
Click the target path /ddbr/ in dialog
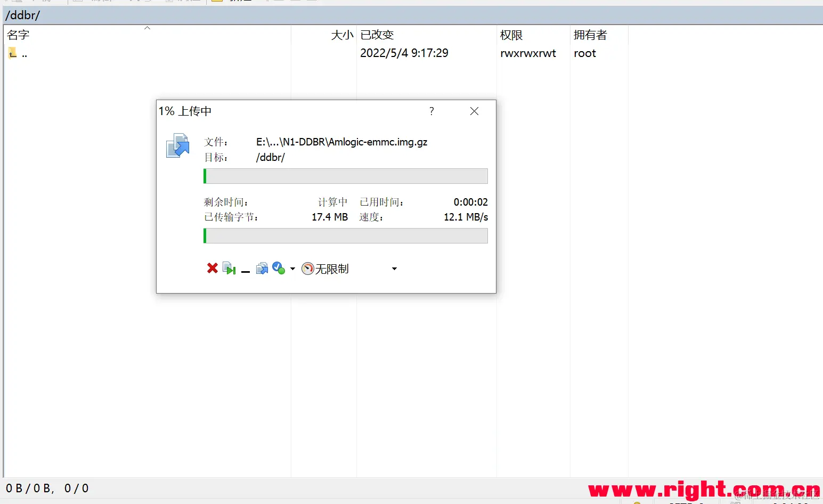271,158
